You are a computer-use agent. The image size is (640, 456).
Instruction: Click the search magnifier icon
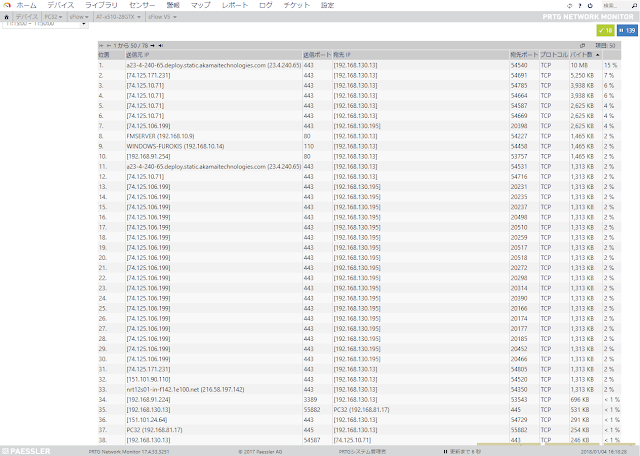634,6
